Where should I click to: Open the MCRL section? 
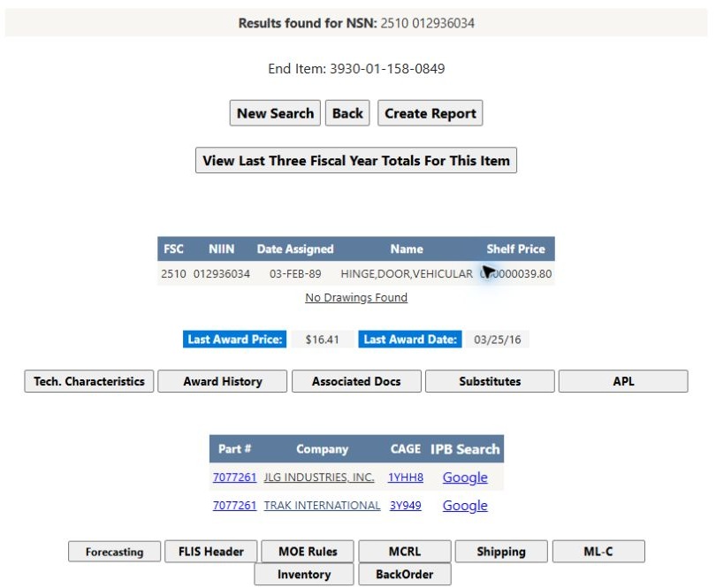pos(405,552)
